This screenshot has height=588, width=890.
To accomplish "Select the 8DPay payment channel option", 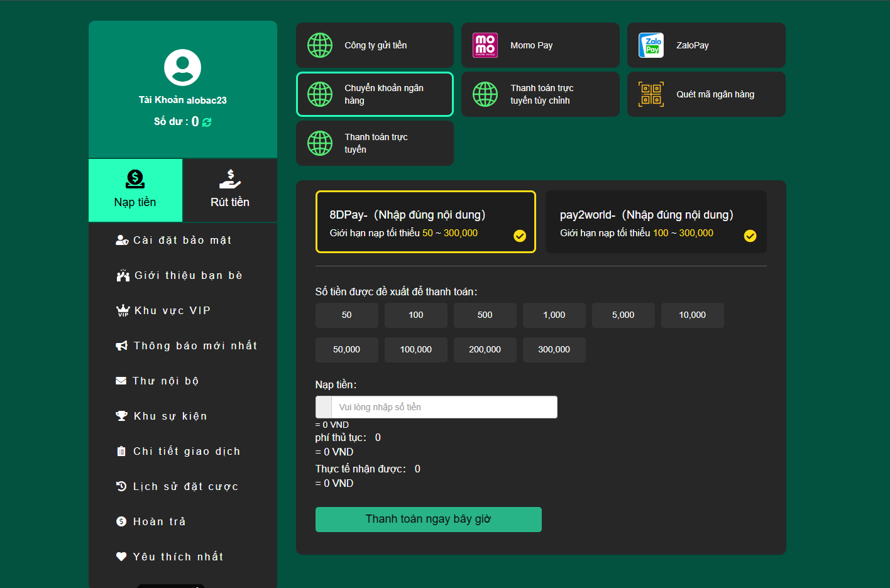I will tap(426, 222).
